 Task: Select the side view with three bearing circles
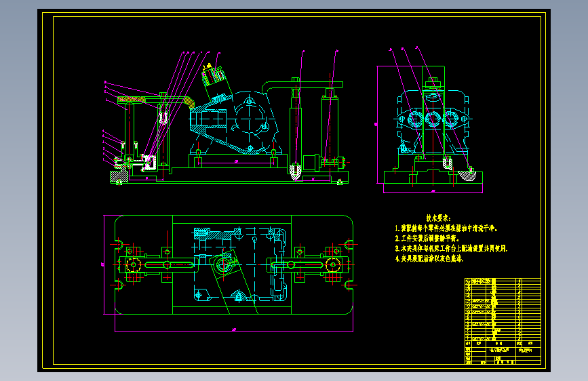[x=433, y=126]
